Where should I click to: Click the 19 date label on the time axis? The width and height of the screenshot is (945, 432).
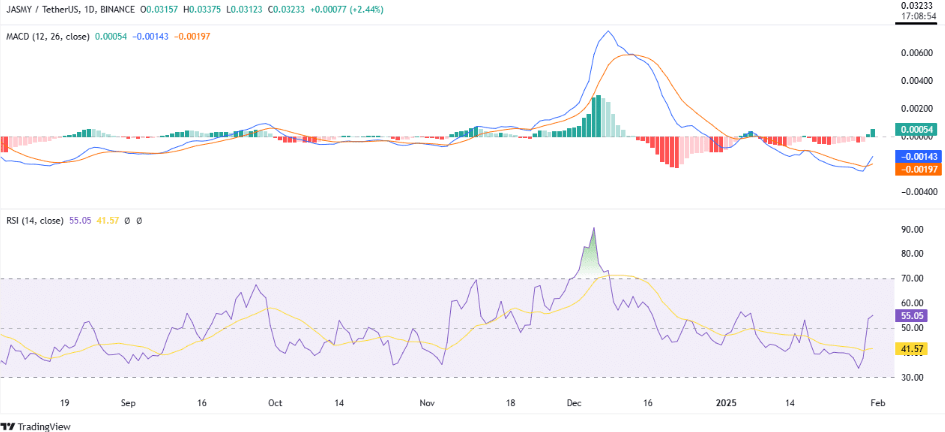coord(66,402)
